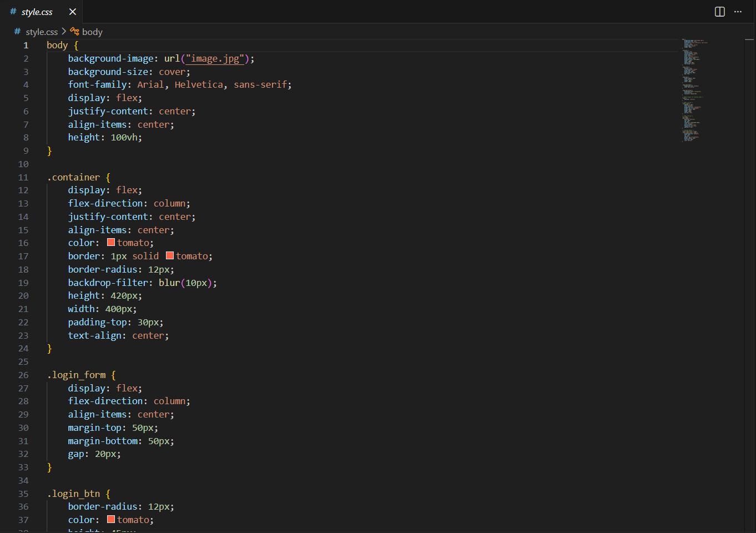This screenshot has height=533, width=756.
Task: Click the CSS hash icon in style.css tab
Action: [x=13, y=12]
